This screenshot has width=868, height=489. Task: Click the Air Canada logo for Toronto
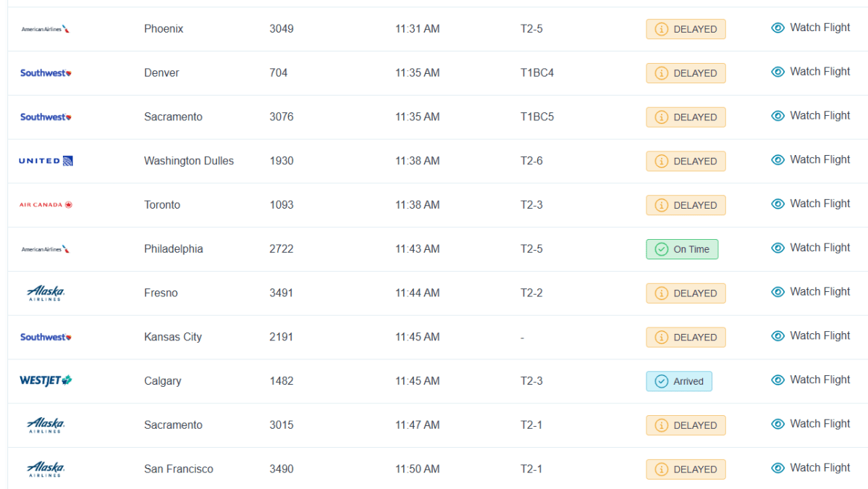coord(46,205)
